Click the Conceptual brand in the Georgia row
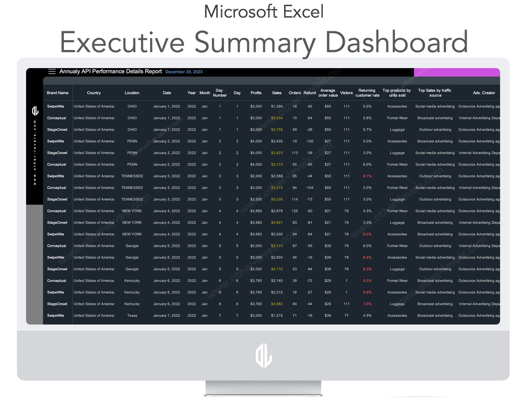This screenshot has width=532, height=399. coord(56,246)
